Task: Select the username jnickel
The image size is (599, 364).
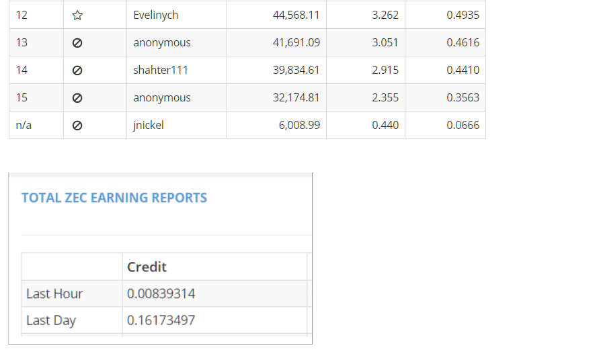Action: tap(148, 125)
